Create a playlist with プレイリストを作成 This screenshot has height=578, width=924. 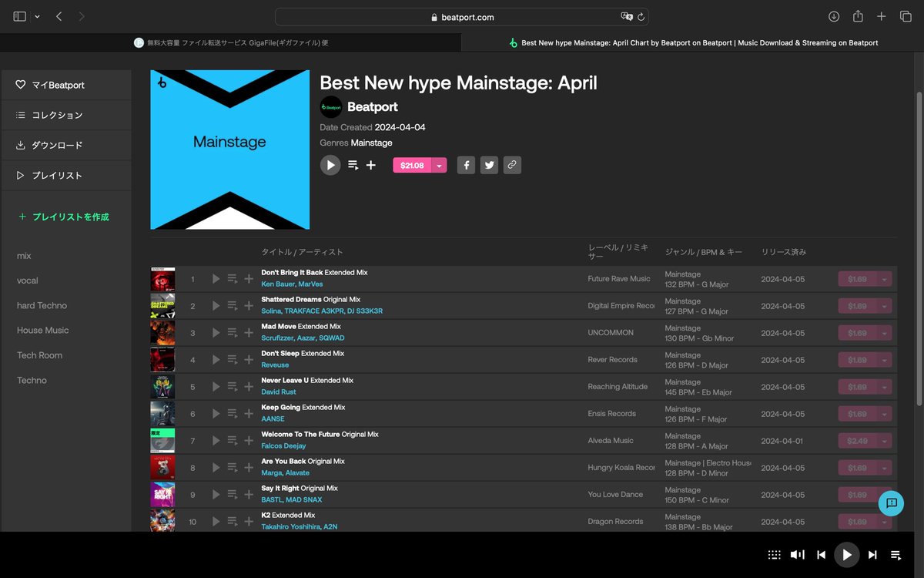tap(64, 217)
